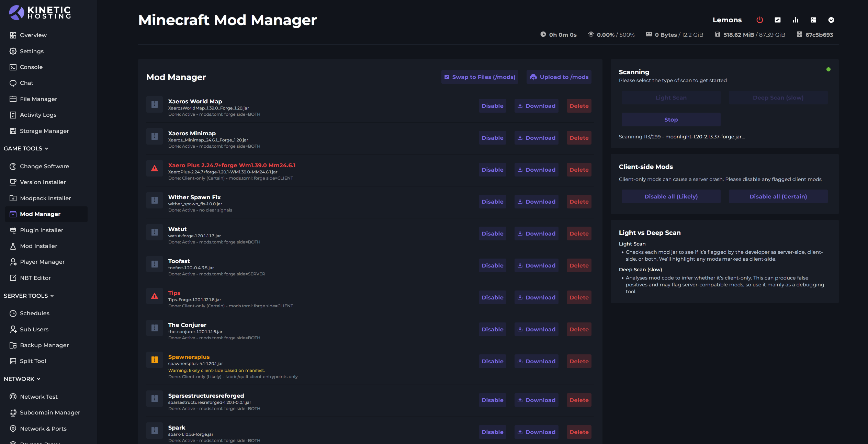The height and width of the screenshot is (444, 868).
Task: Disable the Tips mod
Action: [492, 297]
